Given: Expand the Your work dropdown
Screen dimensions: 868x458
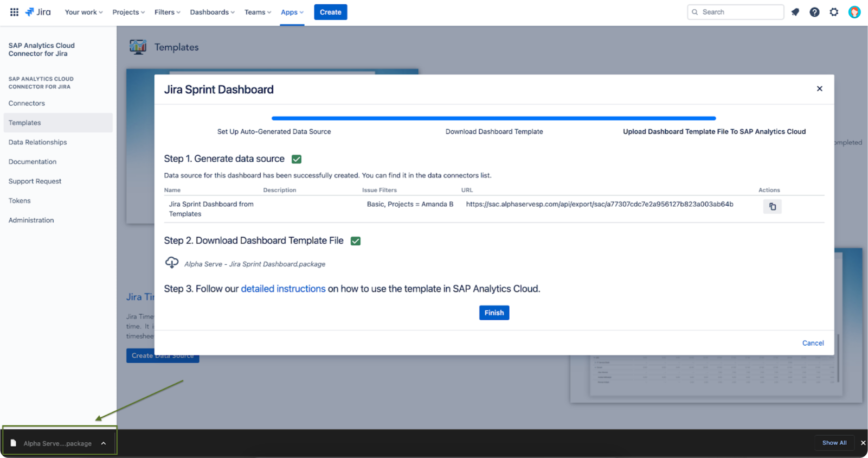Looking at the screenshot, I should pos(83,12).
